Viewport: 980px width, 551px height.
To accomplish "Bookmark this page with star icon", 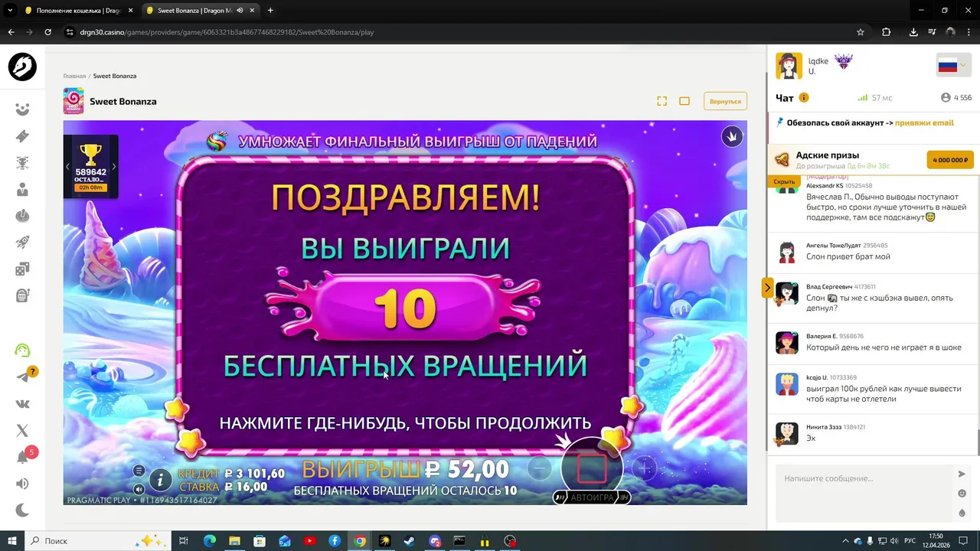I will (861, 32).
